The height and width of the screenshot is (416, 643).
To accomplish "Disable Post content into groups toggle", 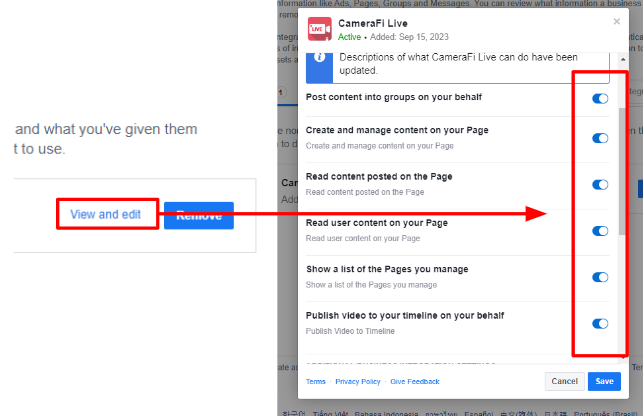I will coord(600,98).
